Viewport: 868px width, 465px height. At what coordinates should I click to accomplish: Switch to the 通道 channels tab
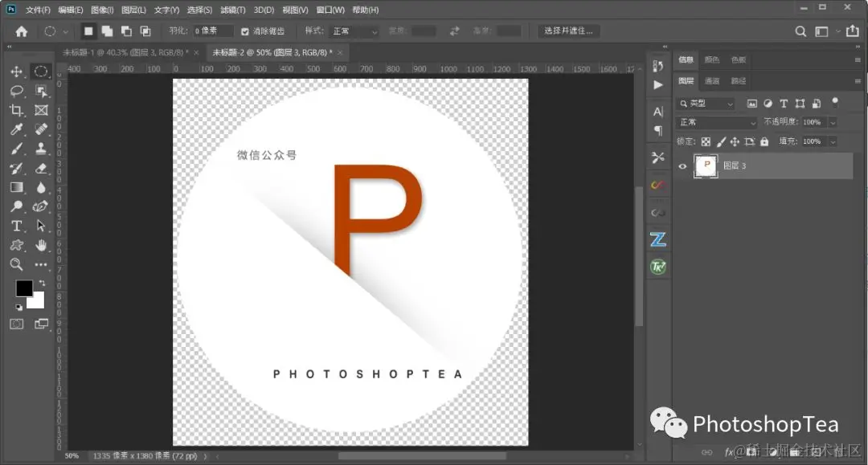click(x=712, y=81)
